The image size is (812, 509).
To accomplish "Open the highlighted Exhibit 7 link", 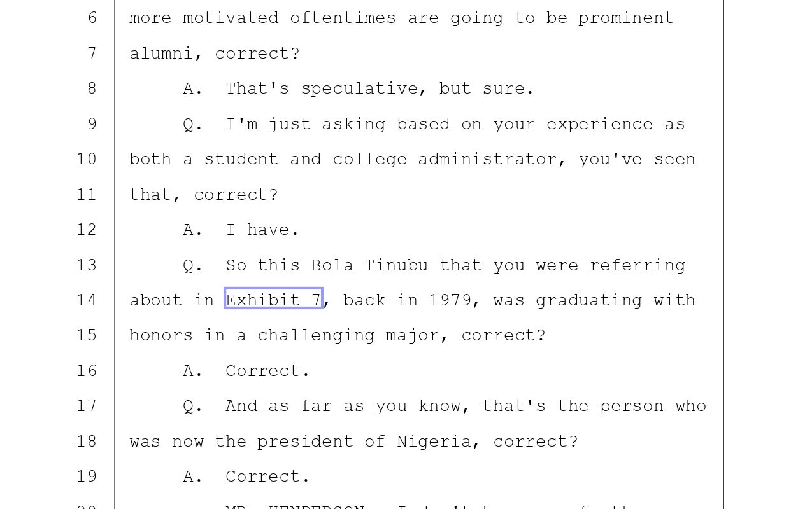I will [x=273, y=298].
